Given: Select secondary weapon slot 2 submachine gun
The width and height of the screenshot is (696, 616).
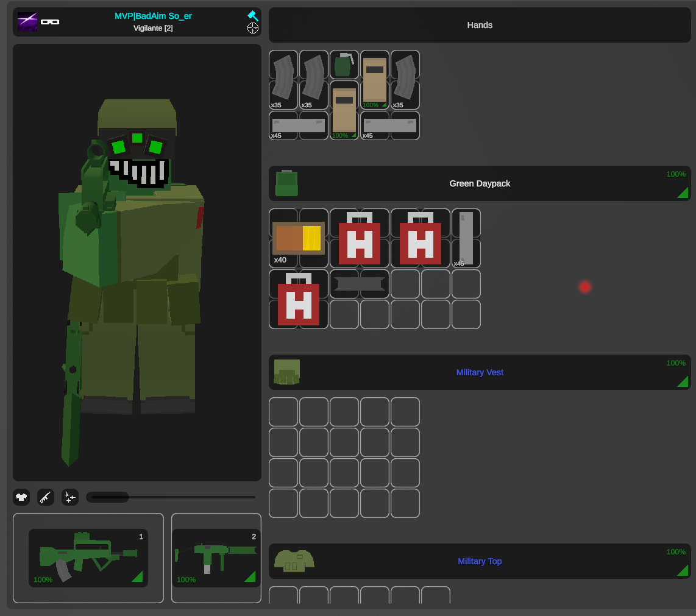Looking at the screenshot, I should tap(216, 558).
